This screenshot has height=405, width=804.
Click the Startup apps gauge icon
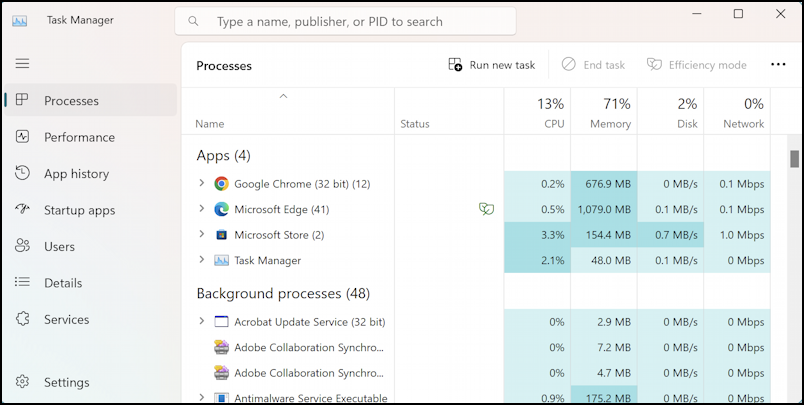tap(22, 209)
